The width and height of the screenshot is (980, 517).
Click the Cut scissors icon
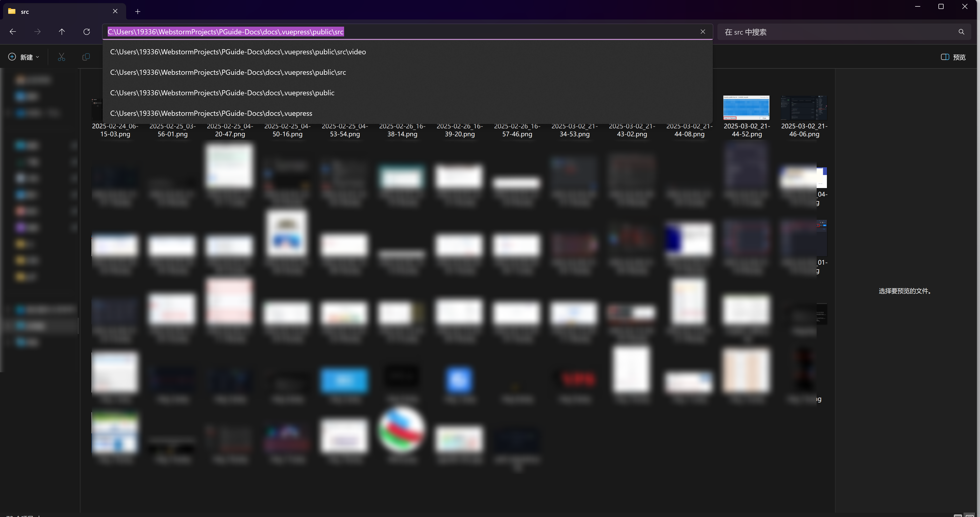point(61,57)
